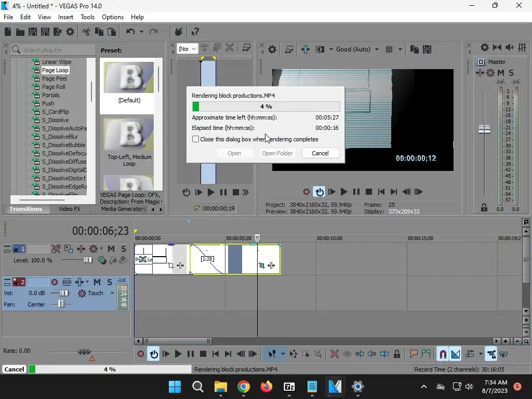This screenshot has height=399, width=532.
Task: Click track 1 Track FX icon
Action: click(x=81, y=249)
